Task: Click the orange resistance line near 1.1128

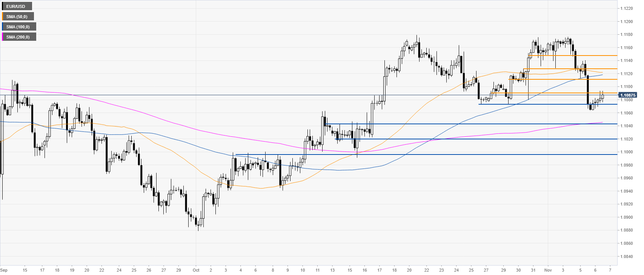Action: [570, 69]
